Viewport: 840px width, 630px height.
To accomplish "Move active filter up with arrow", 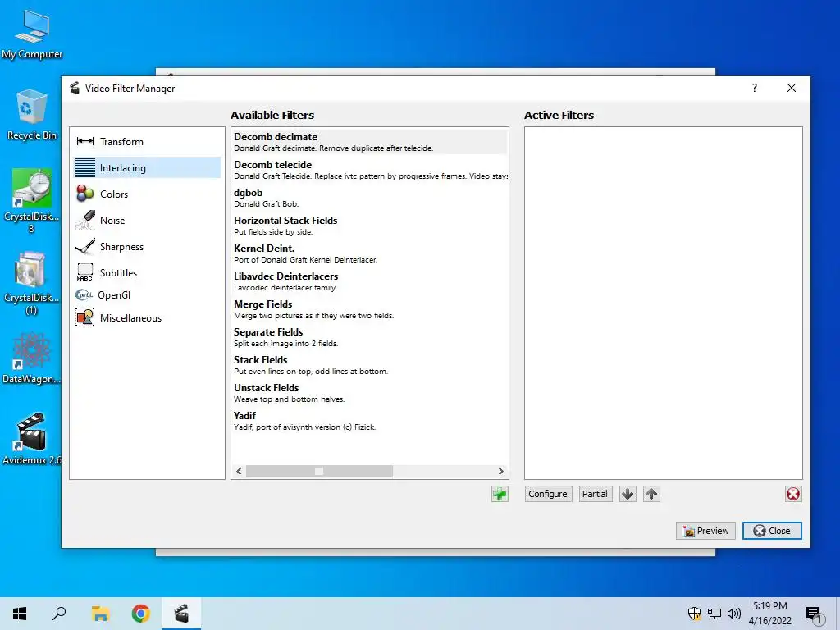I will tap(651, 493).
